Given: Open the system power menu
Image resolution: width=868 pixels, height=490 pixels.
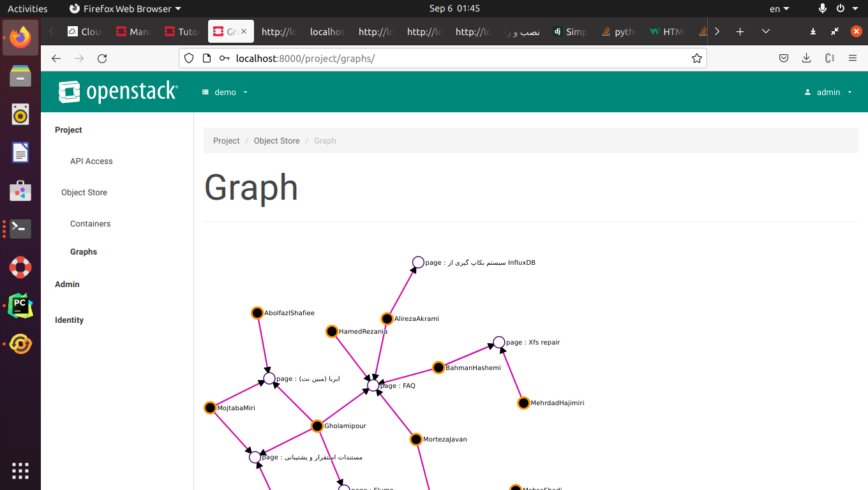Looking at the screenshot, I should [x=846, y=8].
